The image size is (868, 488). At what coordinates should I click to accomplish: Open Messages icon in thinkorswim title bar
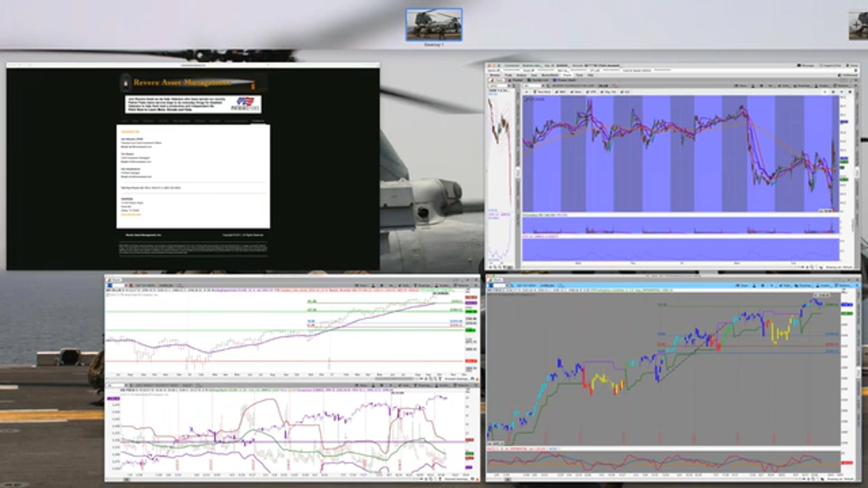tap(806, 65)
